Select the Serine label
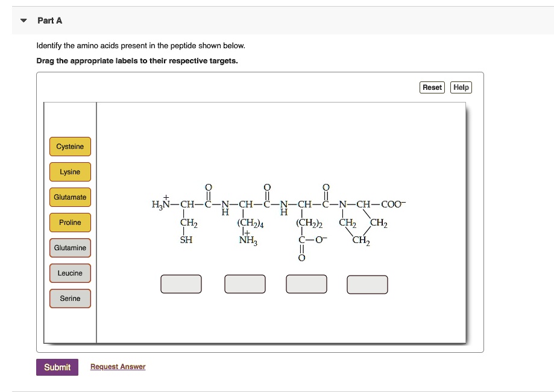Screen dimensions: 554x392 [x=70, y=299]
